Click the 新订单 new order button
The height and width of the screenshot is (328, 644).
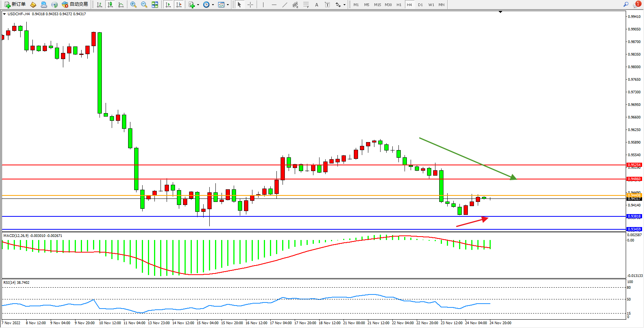pyautogui.click(x=15, y=5)
